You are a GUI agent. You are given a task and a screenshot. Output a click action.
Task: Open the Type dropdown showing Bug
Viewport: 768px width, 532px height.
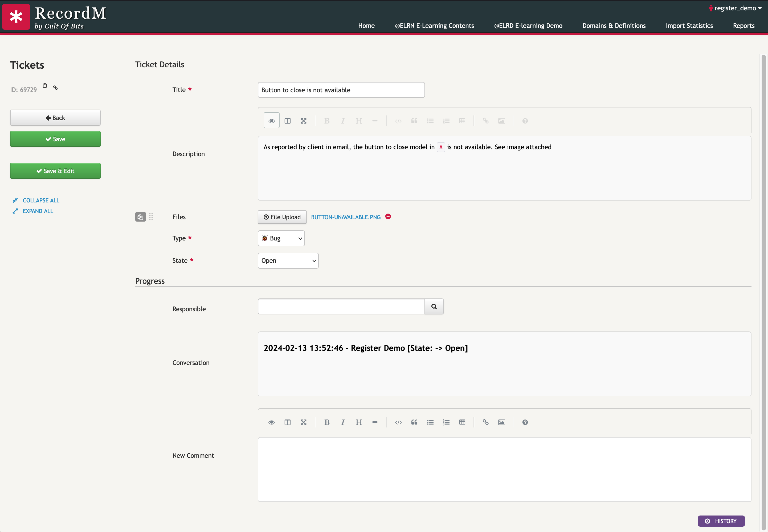[x=281, y=238]
